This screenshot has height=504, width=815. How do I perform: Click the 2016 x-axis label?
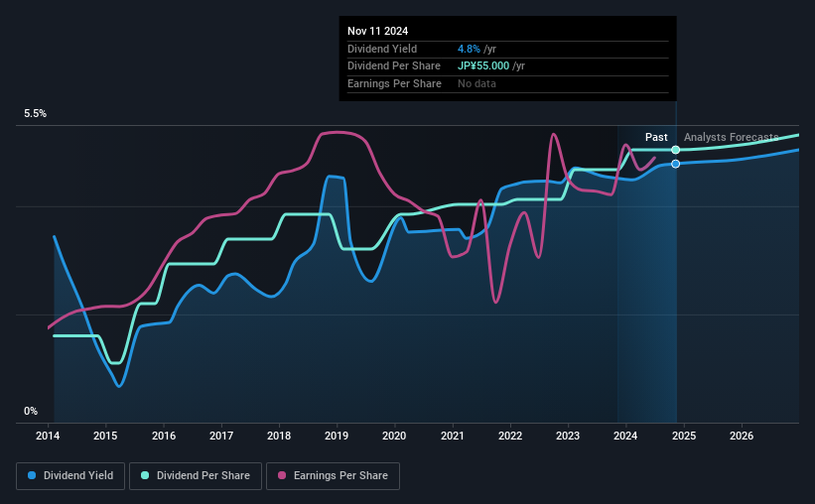point(164,436)
